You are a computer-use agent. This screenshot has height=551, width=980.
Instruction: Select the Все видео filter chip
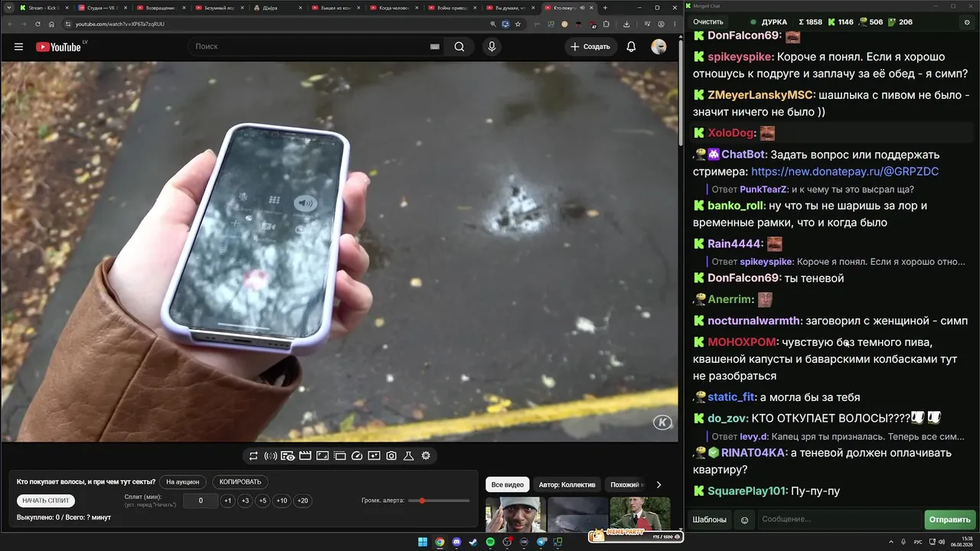pyautogui.click(x=508, y=484)
